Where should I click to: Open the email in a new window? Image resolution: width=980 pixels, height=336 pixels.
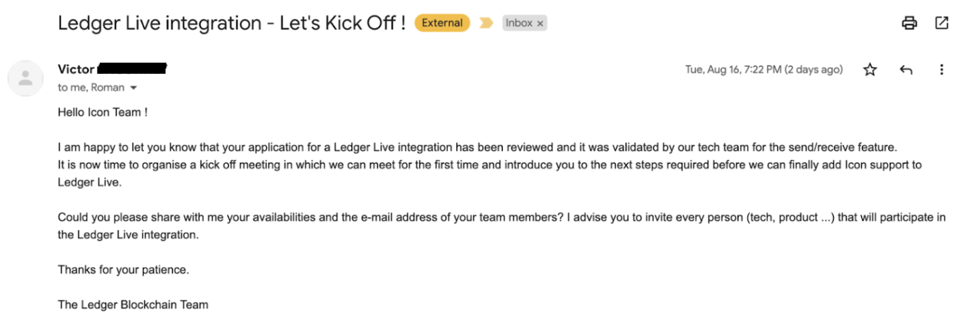941,23
